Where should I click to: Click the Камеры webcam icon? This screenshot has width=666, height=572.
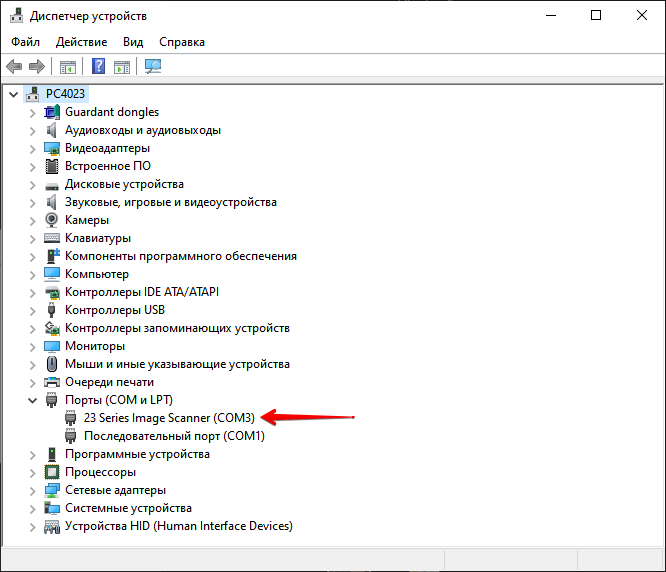tap(53, 220)
